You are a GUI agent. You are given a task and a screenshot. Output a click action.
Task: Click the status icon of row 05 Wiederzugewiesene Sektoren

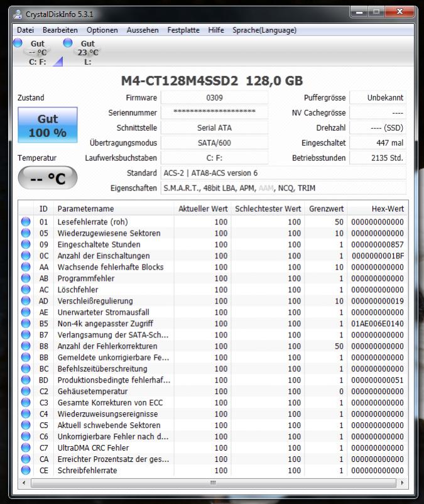tap(26, 233)
